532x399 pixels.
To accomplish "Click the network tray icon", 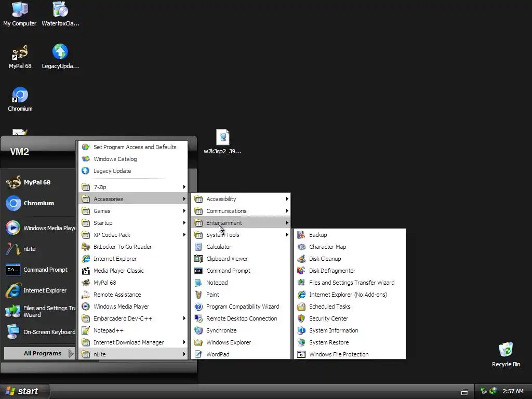I will 484,391.
